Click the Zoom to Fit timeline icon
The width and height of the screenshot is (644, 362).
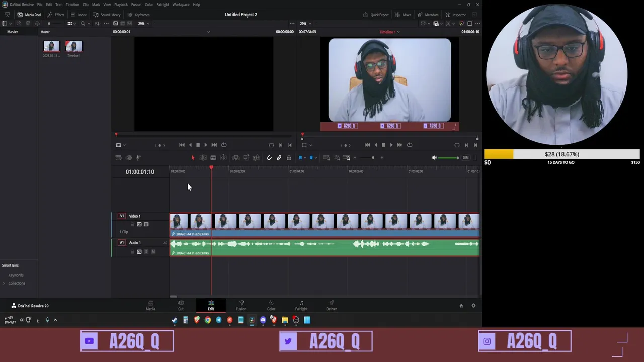click(326, 158)
